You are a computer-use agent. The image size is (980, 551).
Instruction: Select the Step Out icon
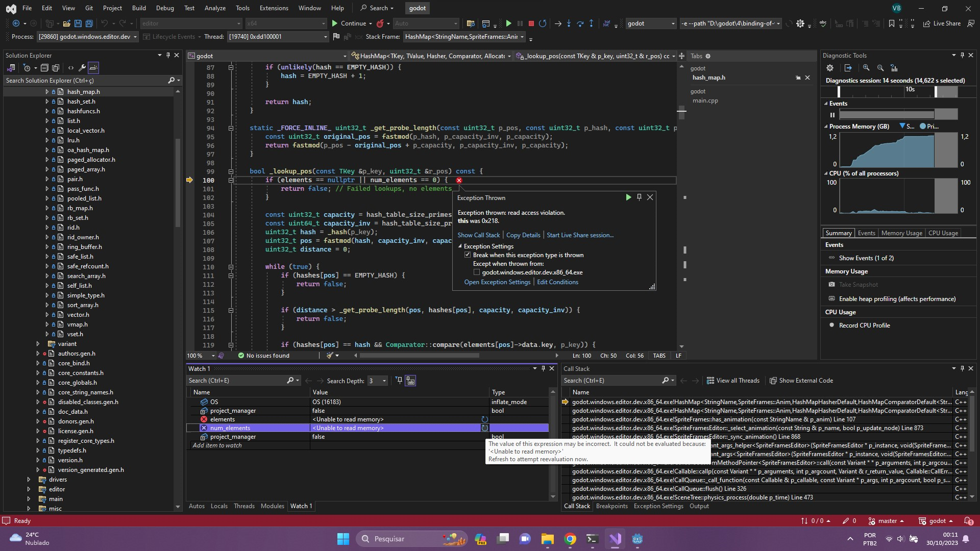click(x=591, y=23)
